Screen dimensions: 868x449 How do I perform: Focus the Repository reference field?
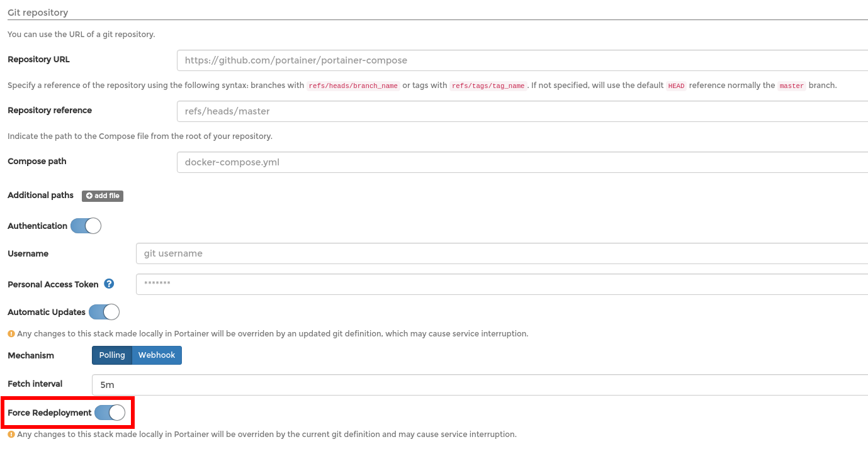click(522, 111)
